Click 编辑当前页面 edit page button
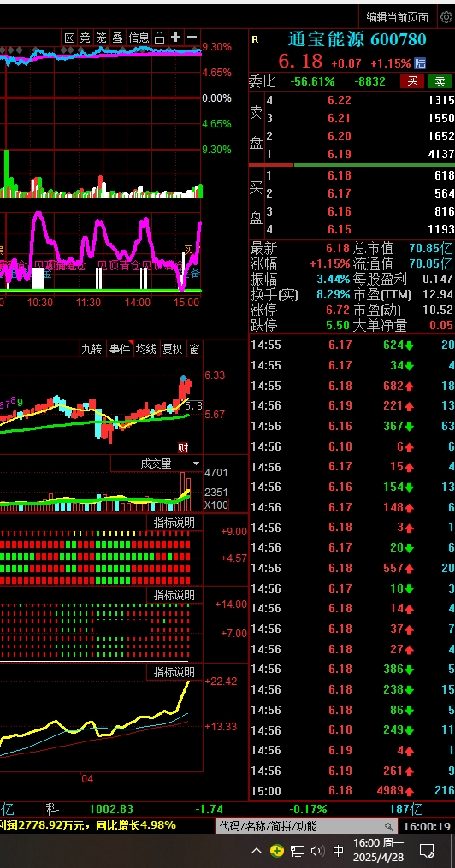The height and width of the screenshot is (868, 455). 398,17
